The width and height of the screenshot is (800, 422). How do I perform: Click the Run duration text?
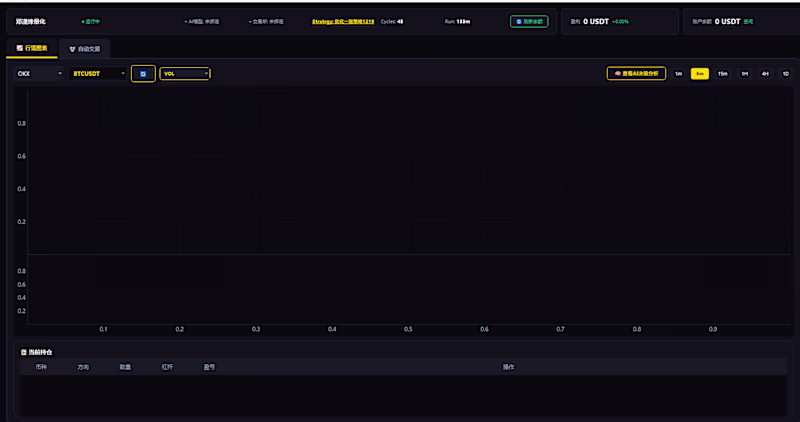[x=457, y=21]
